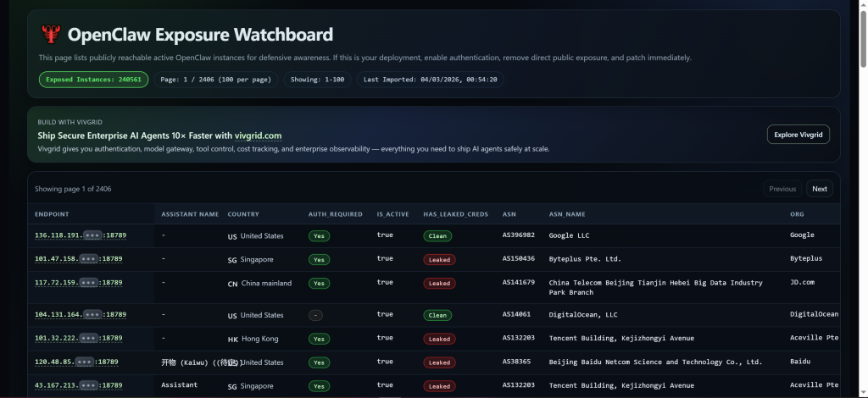Click the Yes auth badge in Google row

[x=319, y=236]
